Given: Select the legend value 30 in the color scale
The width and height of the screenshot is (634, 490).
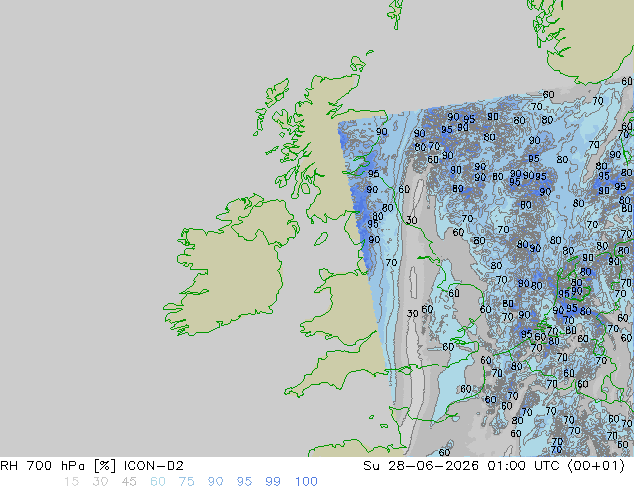Looking at the screenshot, I should 100,482.
